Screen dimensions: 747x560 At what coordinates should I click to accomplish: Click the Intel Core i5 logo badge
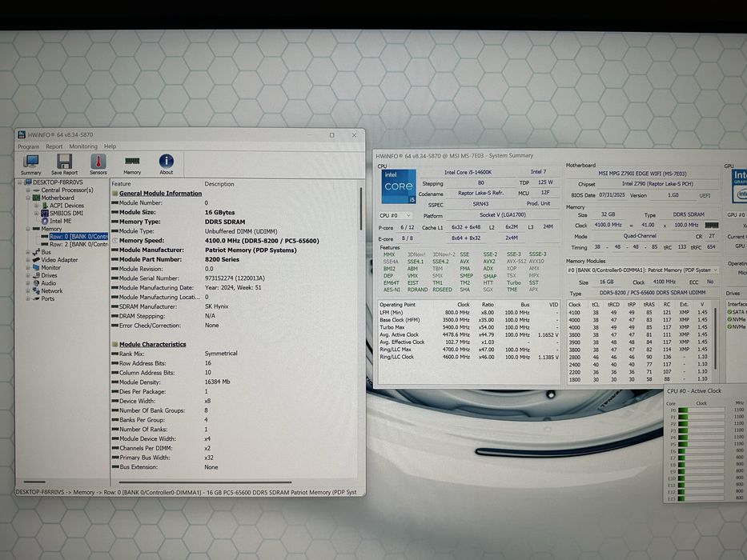pos(398,186)
